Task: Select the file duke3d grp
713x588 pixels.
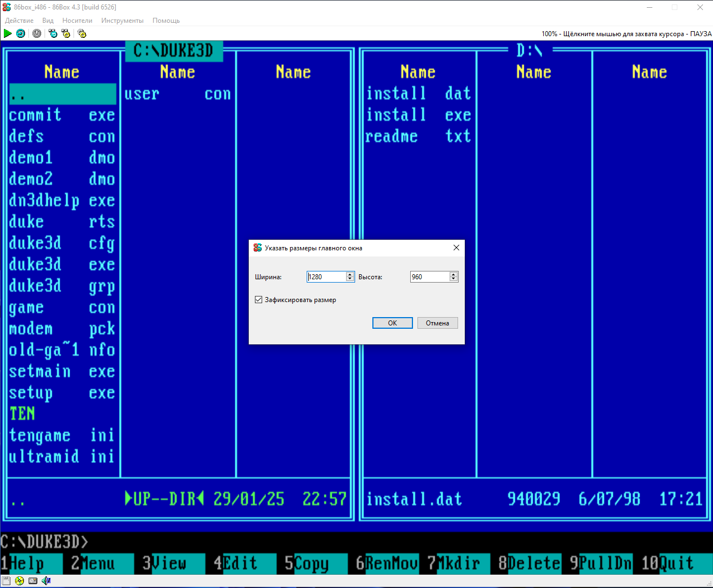Action: pyautogui.click(x=62, y=286)
